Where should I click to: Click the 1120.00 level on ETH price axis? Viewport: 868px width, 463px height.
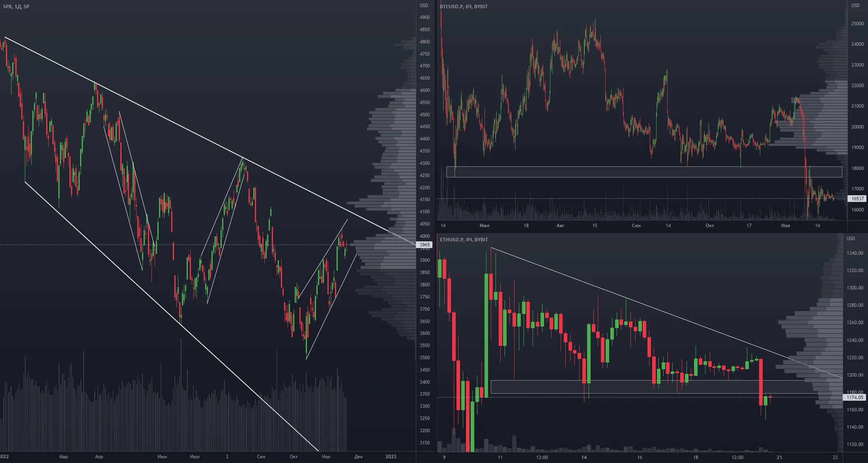855,444
